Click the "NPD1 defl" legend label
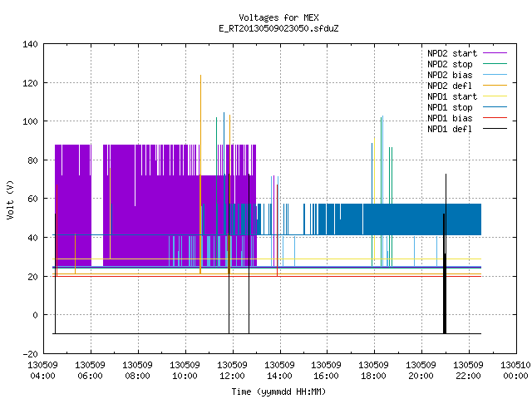This screenshot has width=532, height=399. tap(450, 130)
